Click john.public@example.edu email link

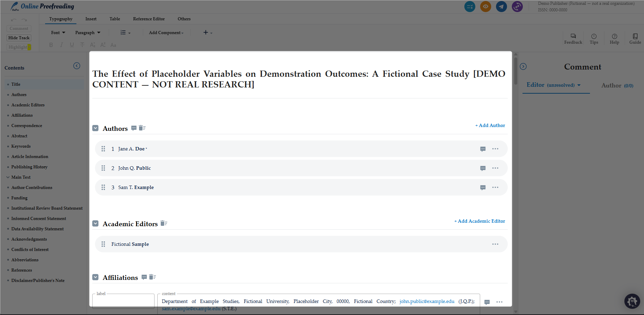coord(427,301)
